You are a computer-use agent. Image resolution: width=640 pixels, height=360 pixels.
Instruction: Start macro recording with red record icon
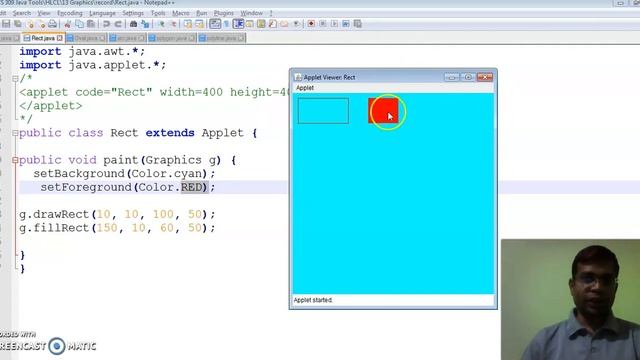(x=311, y=24)
